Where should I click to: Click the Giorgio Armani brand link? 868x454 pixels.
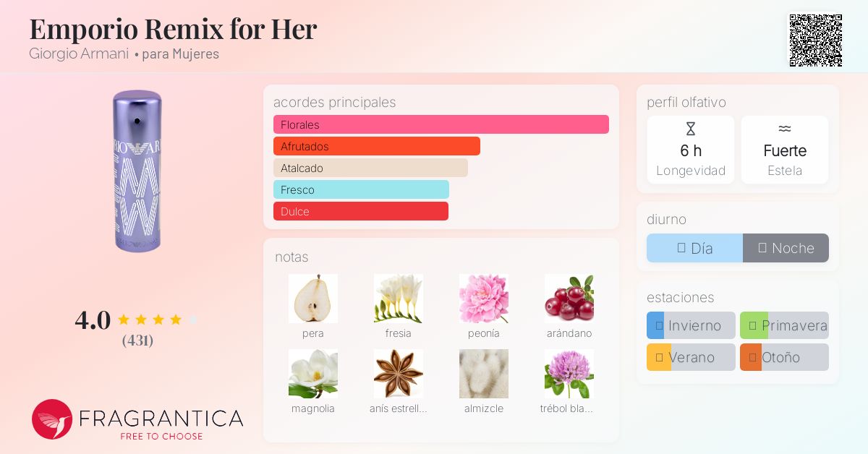[79, 54]
